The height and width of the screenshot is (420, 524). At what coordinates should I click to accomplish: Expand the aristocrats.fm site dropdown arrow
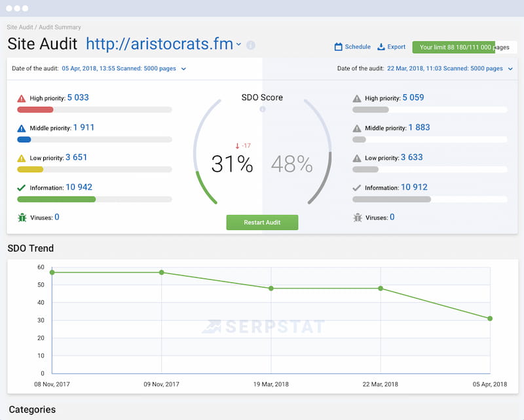point(239,45)
